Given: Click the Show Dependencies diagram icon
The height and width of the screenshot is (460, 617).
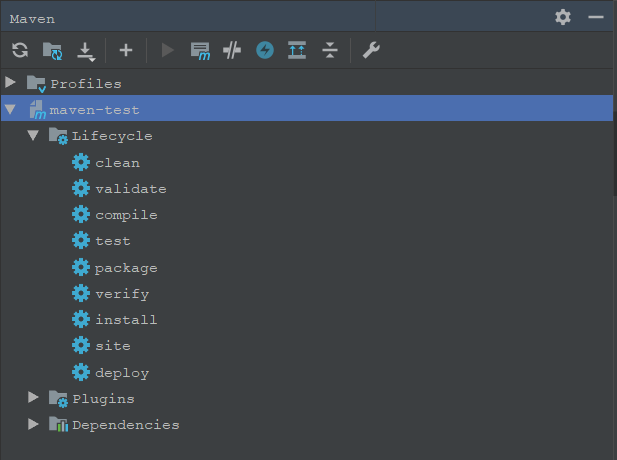Looking at the screenshot, I should coord(297,50).
